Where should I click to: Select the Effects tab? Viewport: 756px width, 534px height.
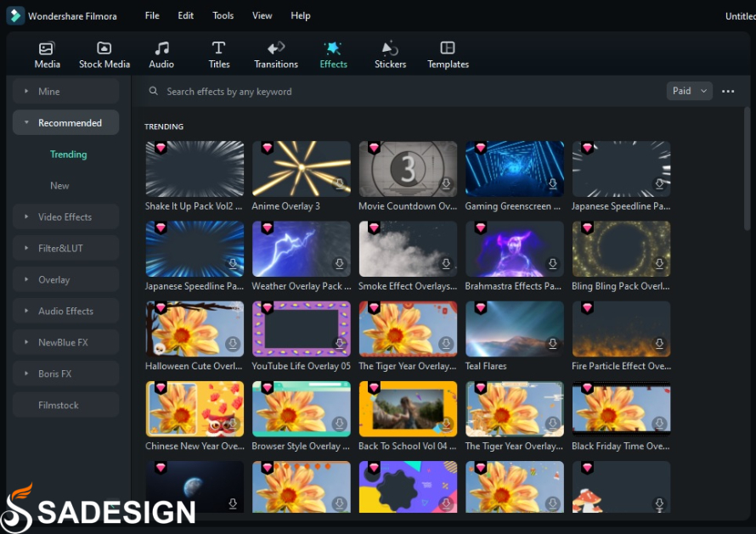point(333,55)
